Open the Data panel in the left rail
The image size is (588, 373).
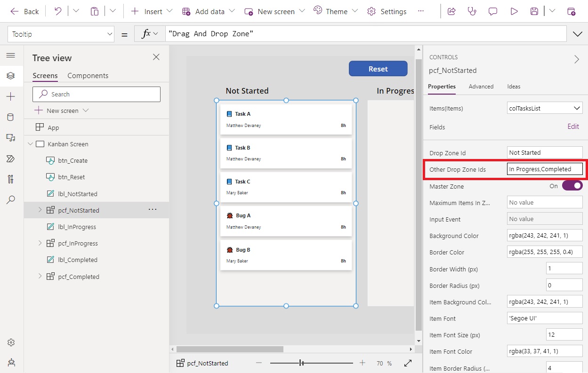coord(11,117)
